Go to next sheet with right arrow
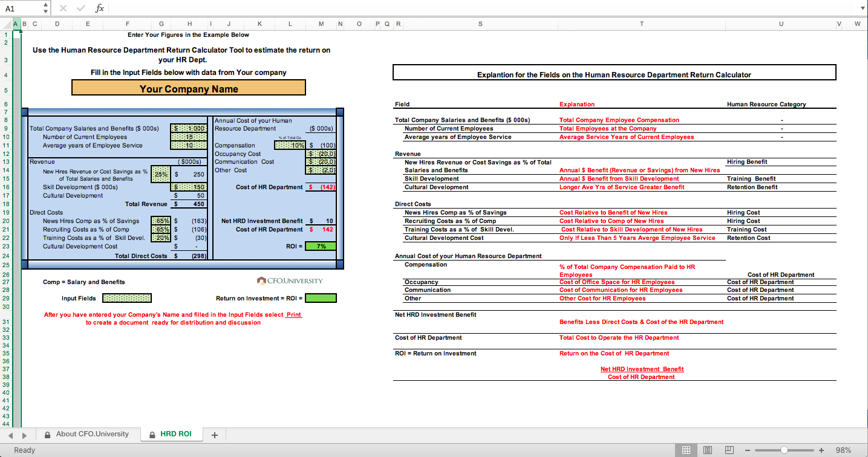868x457 pixels. coord(24,435)
